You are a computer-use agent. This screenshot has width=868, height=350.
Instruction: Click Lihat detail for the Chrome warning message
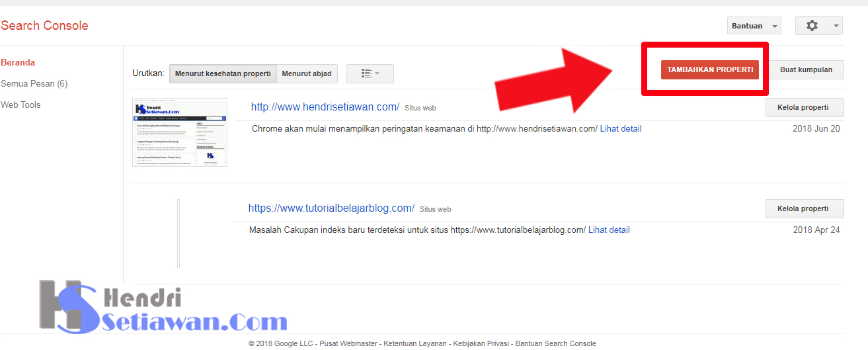(621, 129)
